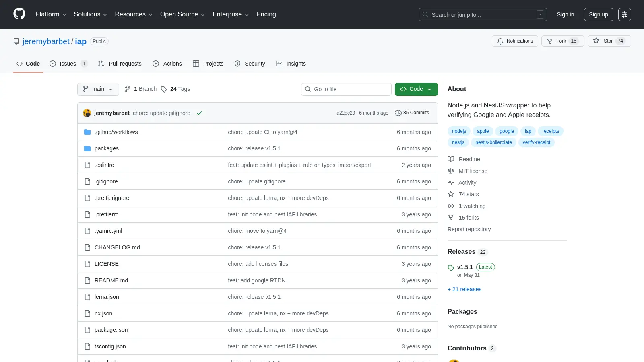
Task: Open the tsconfig.json file
Action: click(110, 346)
